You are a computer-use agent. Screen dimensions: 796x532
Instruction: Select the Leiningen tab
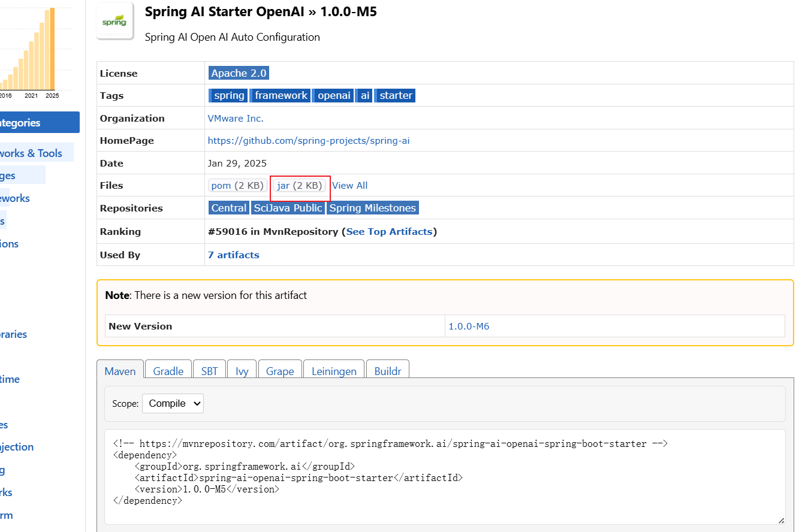(x=334, y=371)
